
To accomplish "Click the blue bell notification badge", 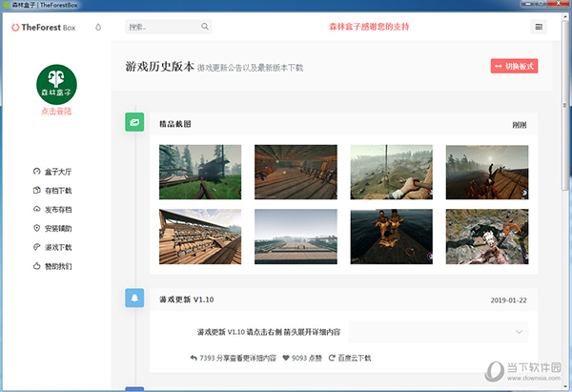I will click(x=134, y=299).
